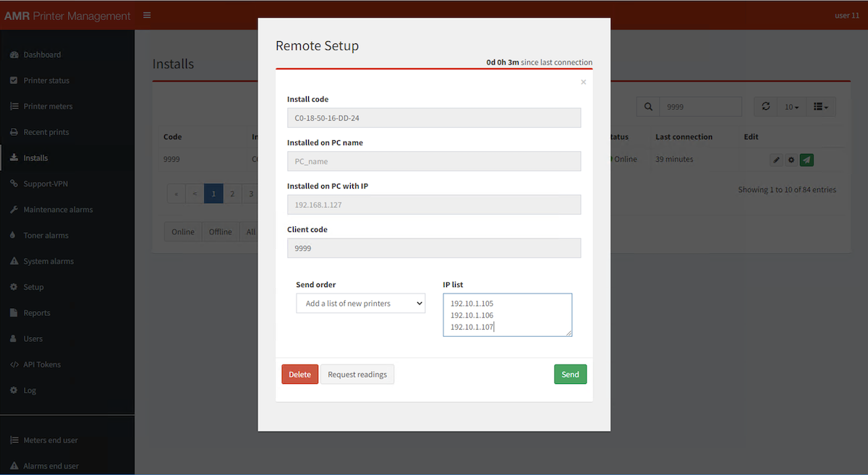Image resolution: width=868 pixels, height=475 pixels.
Task: Filter installs by Offline status
Action: pos(220,232)
